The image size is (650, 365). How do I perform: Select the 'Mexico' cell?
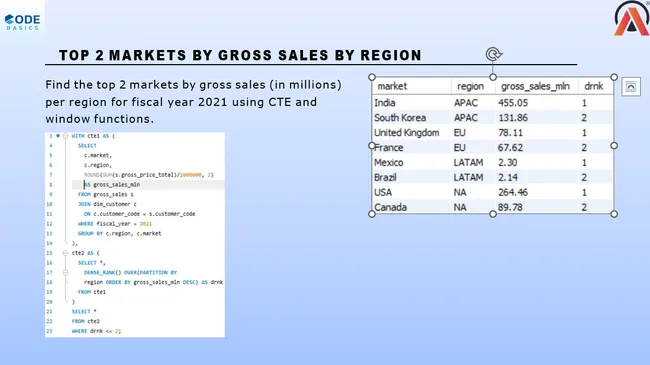point(389,163)
